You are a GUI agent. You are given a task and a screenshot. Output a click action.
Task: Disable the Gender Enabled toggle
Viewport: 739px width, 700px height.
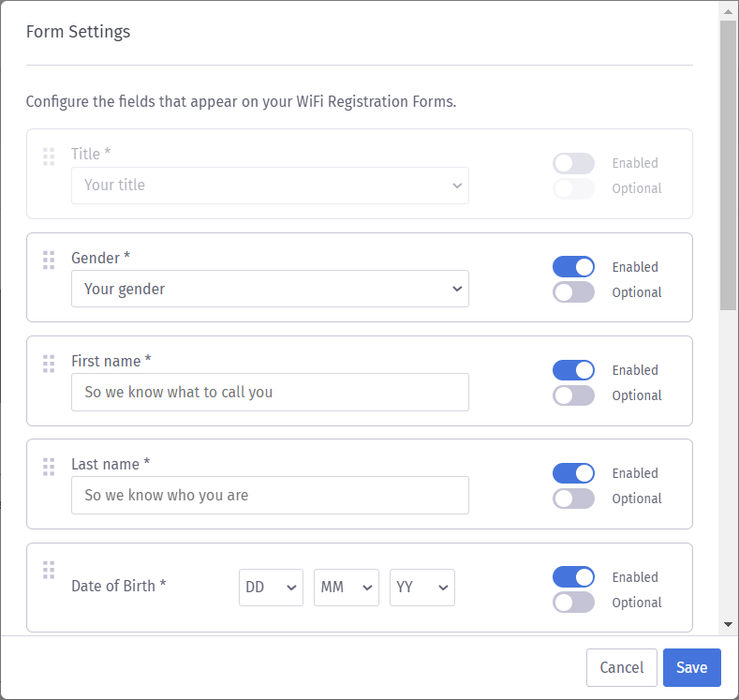tap(573, 267)
